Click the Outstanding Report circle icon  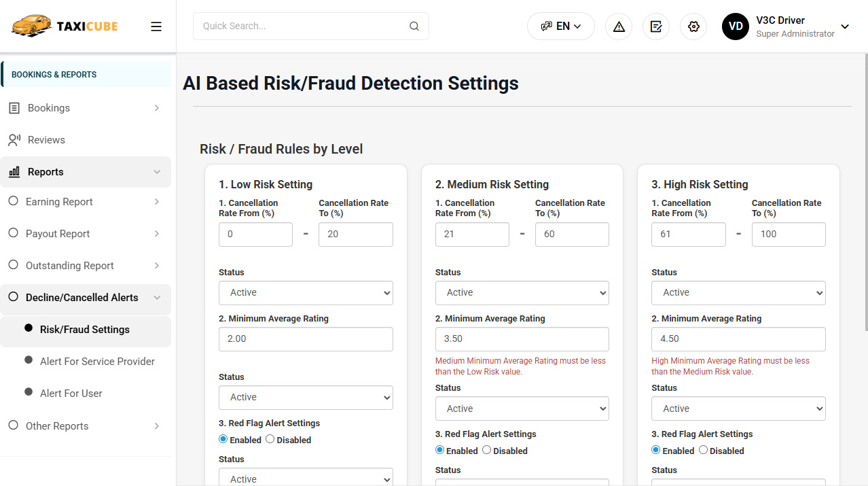(13, 265)
